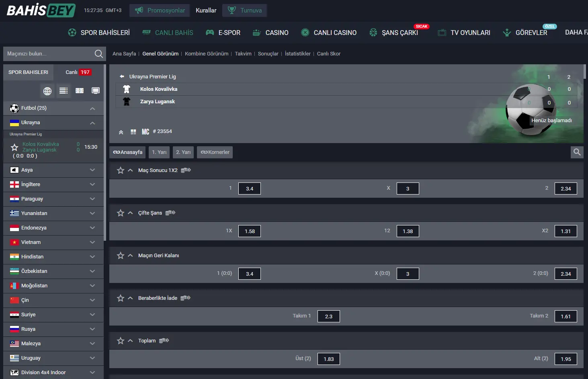Screen dimensions: 588x379
Task: Switch to the Kornerler tab
Action: click(215, 152)
